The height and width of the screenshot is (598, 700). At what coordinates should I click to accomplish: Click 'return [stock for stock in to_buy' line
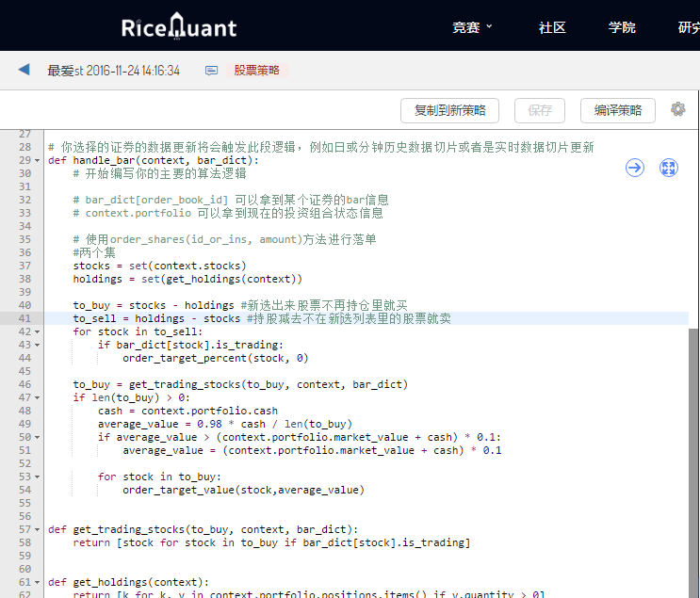coord(272,542)
